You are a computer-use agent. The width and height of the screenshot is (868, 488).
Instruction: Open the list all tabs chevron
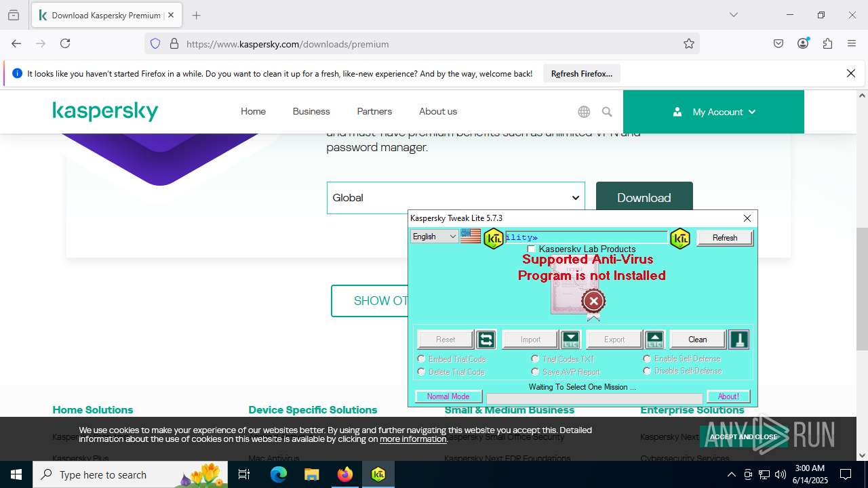click(x=733, y=15)
